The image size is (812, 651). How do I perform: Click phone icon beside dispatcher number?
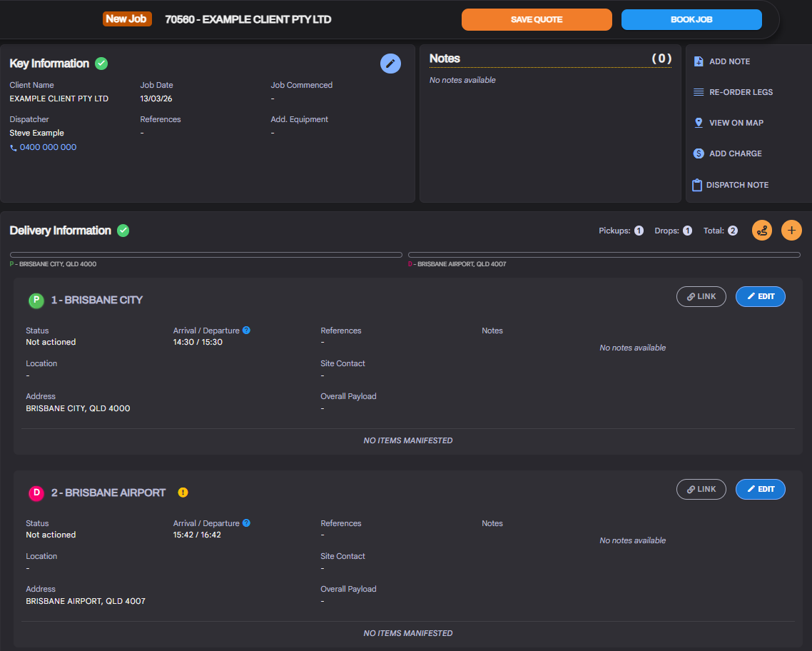tap(14, 148)
